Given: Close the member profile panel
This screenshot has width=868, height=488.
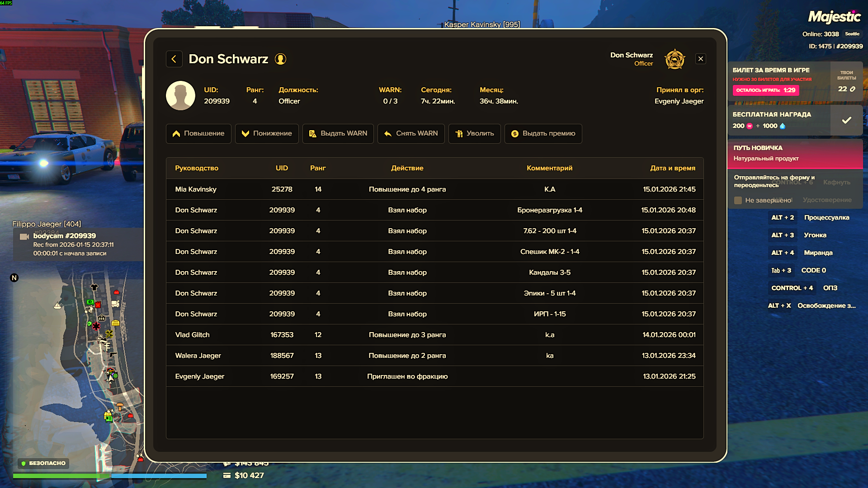Looking at the screenshot, I should coord(700,59).
